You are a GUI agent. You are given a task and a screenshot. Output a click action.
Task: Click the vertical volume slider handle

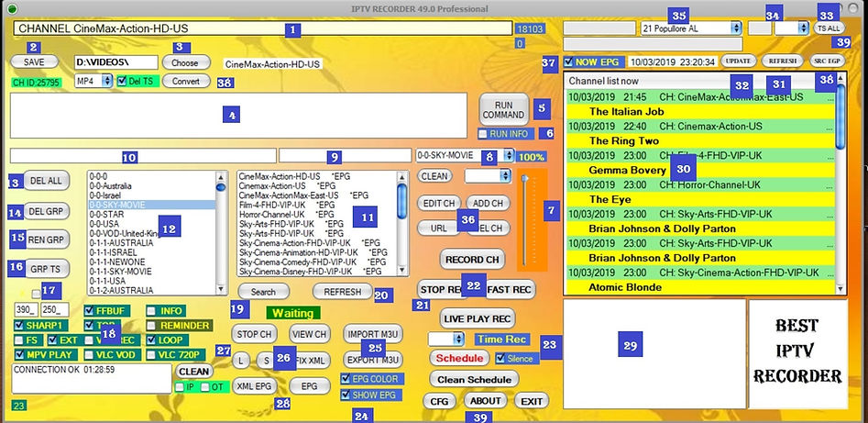point(524,179)
